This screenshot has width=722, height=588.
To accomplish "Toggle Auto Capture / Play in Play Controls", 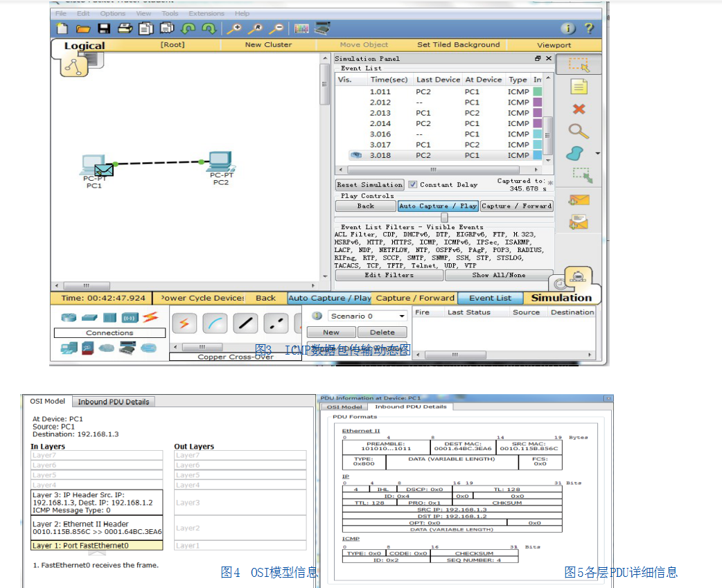I will [x=438, y=206].
